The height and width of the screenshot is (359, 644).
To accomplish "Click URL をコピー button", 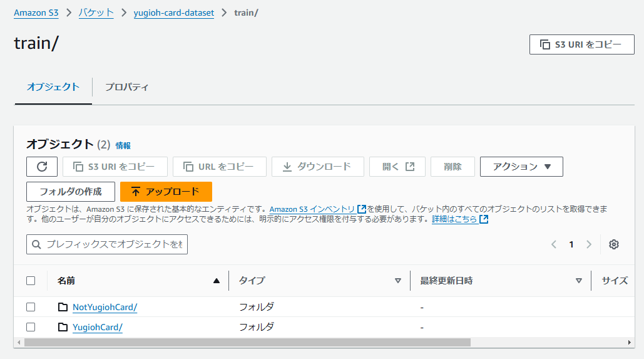I will point(219,167).
